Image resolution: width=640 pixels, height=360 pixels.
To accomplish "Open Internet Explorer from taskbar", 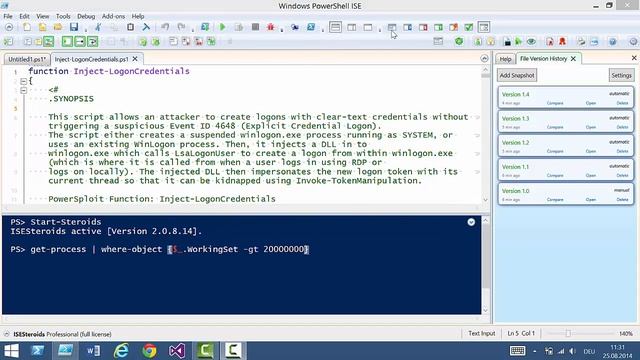I will click(x=121, y=351).
